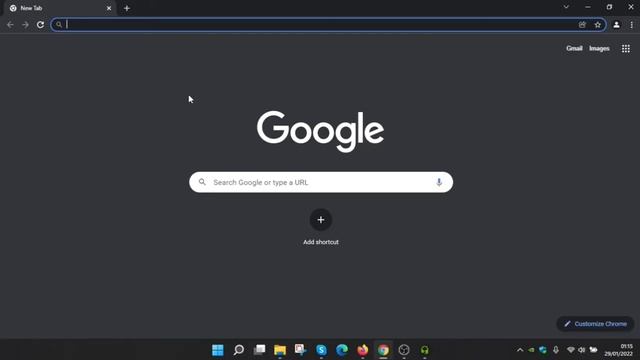Open the clock and date panel
This screenshot has height=360, width=640.
tap(619, 350)
